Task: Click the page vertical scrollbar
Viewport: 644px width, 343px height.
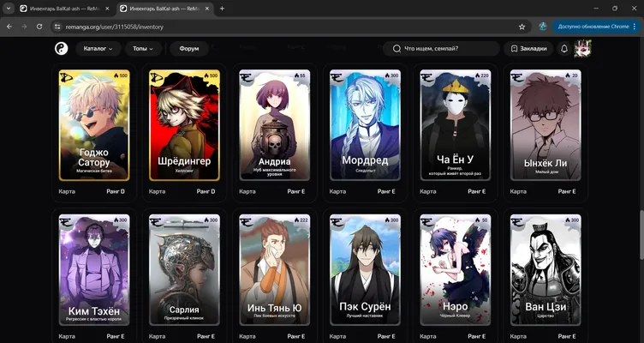Action: [x=641, y=234]
